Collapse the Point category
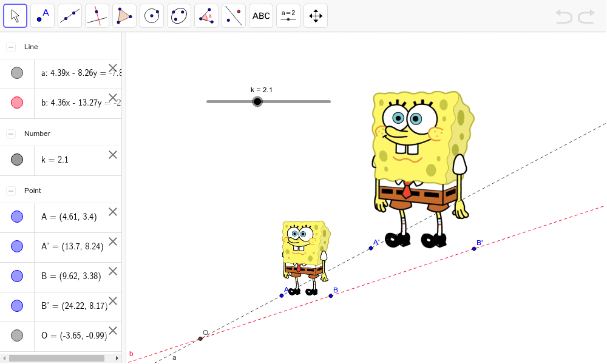This screenshot has width=607, height=364. point(11,191)
